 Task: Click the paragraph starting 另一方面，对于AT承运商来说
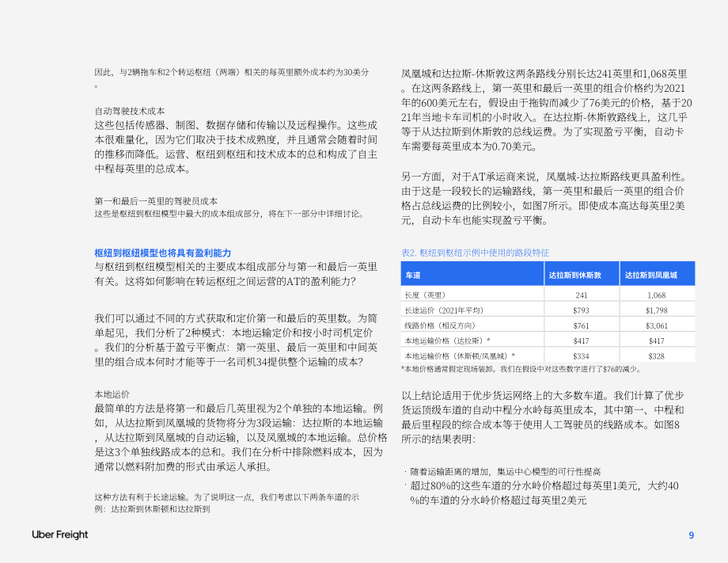545,198
